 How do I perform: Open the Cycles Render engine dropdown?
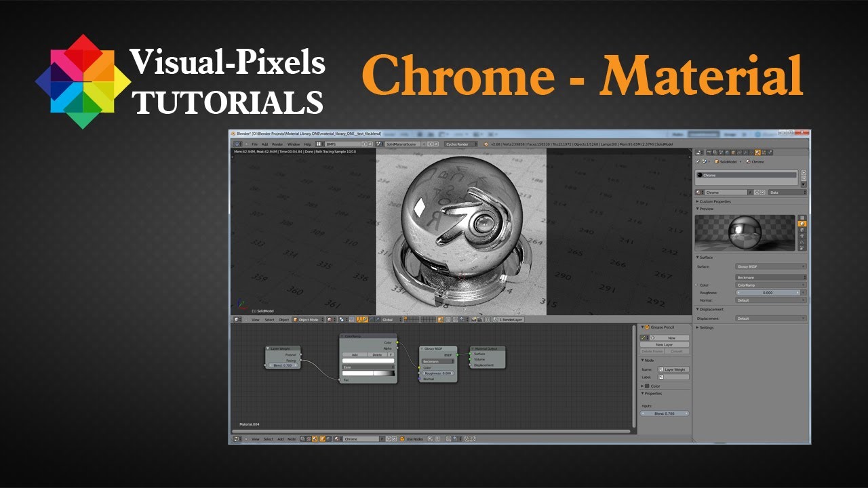click(x=461, y=144)
